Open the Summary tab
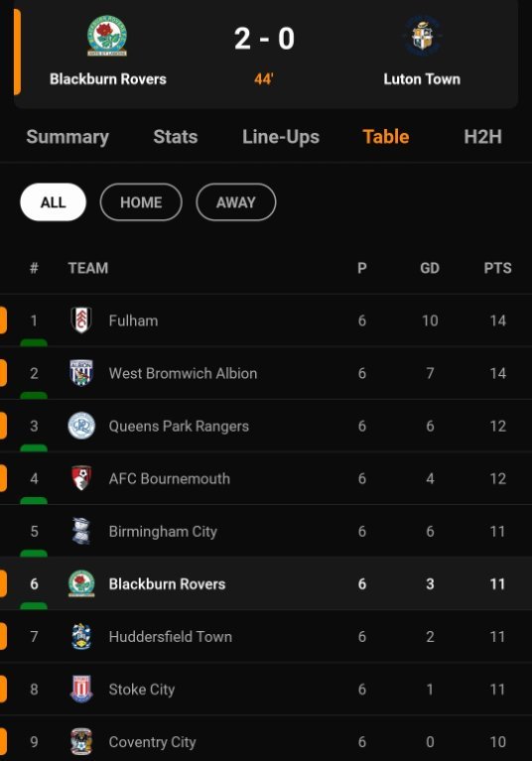This screenshot has height=761, width=532. click(67, 137)
